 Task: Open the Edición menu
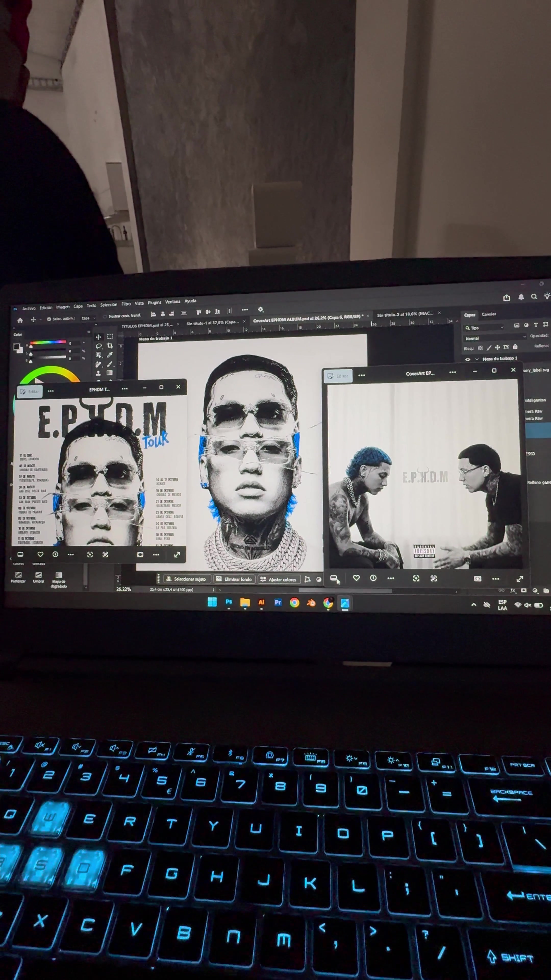[x=46, y=307]
